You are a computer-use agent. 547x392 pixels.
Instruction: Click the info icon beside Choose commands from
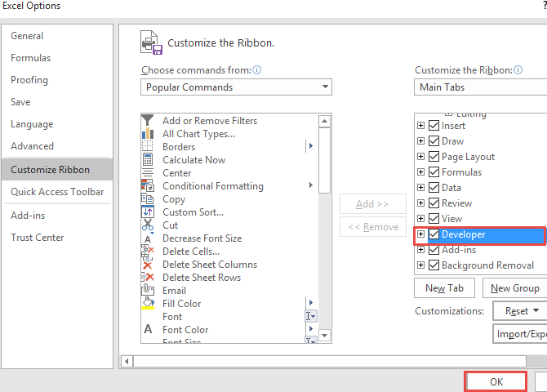pyautogui.click(x=256, y=69)
